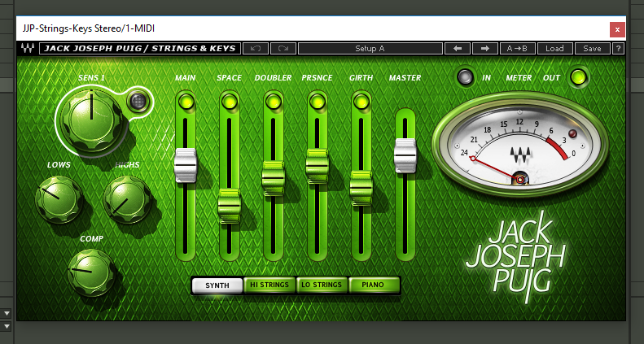Click the VU meter display

pyautogui.click(x=520, y=144)
